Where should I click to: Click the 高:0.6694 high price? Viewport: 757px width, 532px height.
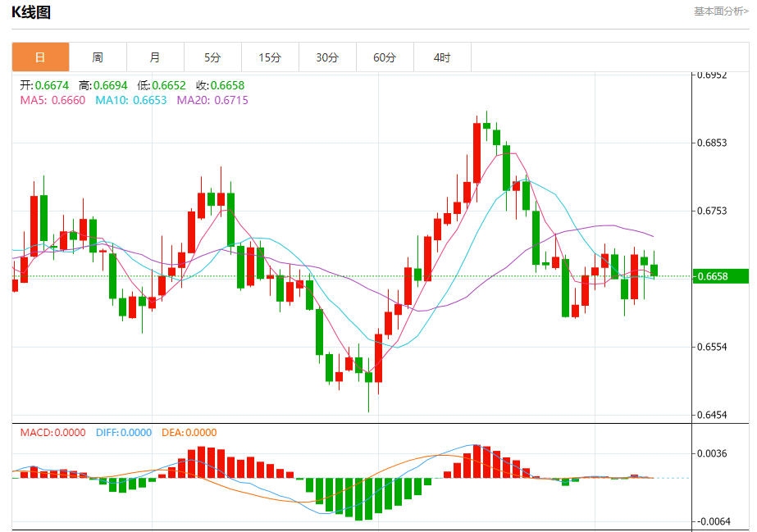(103, 85)
